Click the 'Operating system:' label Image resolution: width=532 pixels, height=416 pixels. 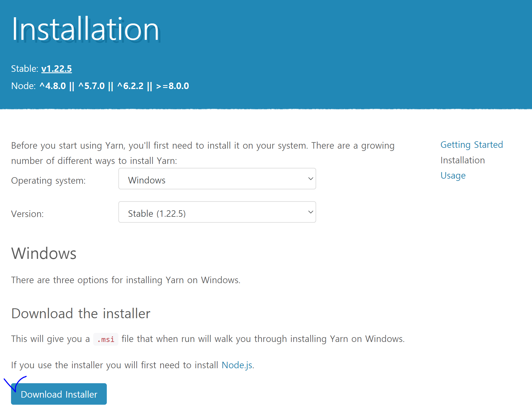tap(48, 181)
